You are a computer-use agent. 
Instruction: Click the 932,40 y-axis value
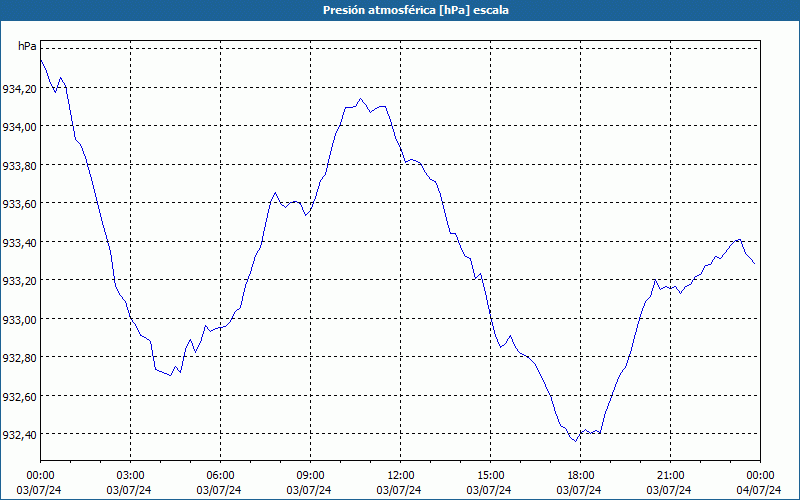pos(19,435)
